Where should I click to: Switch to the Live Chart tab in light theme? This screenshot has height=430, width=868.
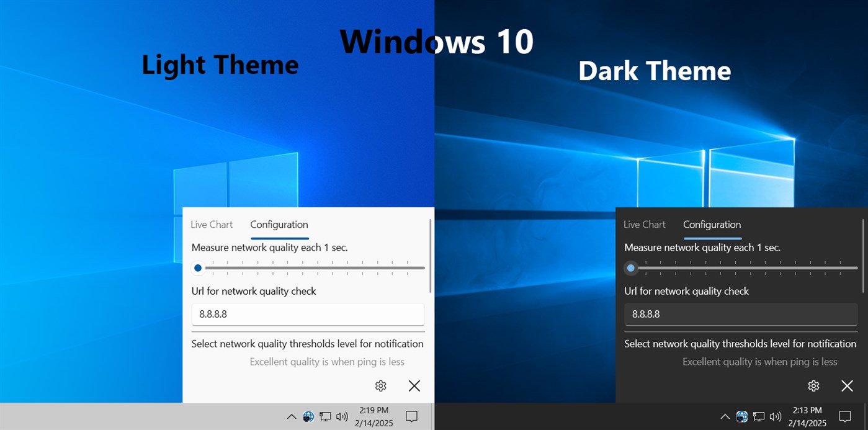(x=211, y=224)
